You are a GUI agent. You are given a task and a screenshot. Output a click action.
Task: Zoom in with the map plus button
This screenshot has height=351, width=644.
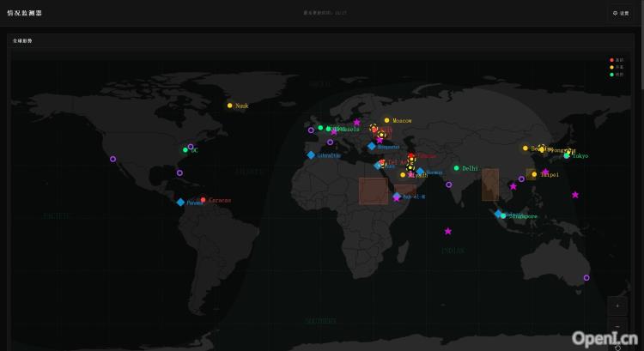tap(617, 306)
